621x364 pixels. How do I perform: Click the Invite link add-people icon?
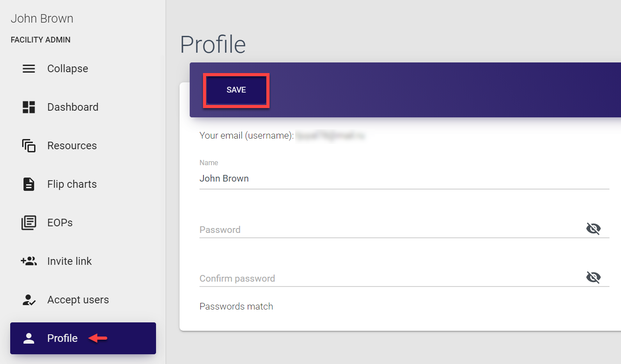click(29, 261)
